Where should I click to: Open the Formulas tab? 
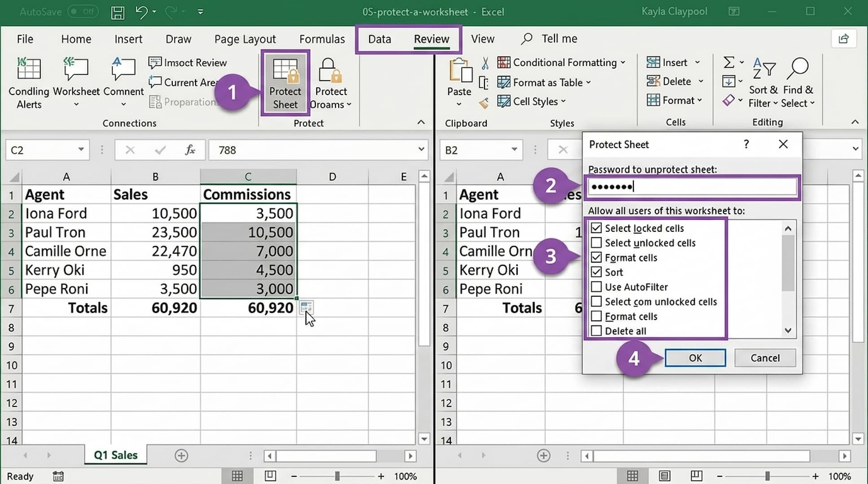click(x=322, y=39)
